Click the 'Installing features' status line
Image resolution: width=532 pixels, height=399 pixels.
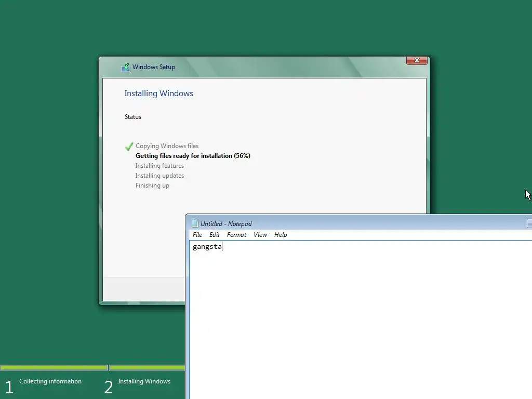click(159, 166)
